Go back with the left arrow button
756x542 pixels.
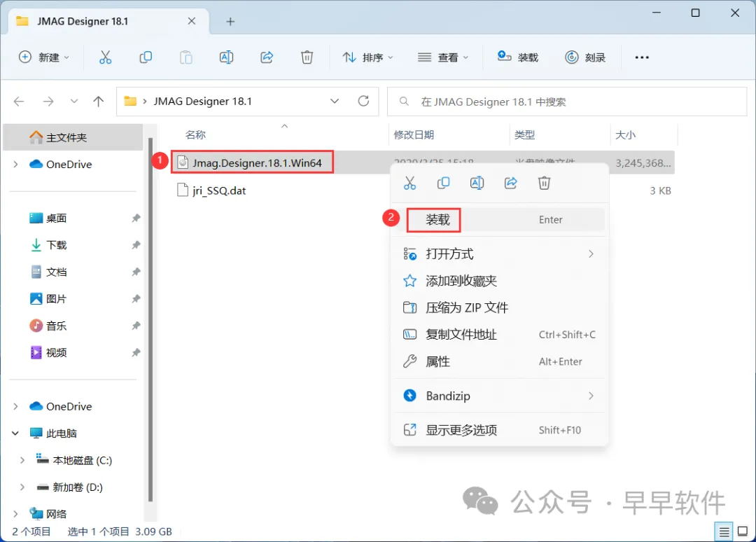(19, 102)
